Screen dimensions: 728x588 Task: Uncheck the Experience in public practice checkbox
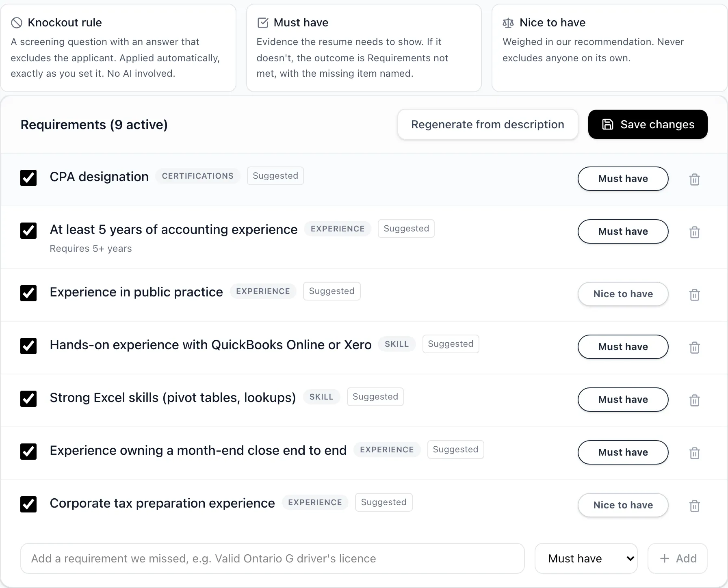tap(28, 293)
